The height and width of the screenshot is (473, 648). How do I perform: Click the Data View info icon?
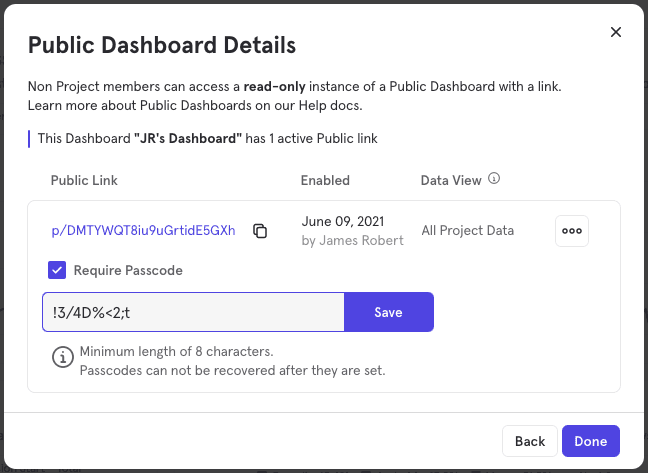point(494,180)
